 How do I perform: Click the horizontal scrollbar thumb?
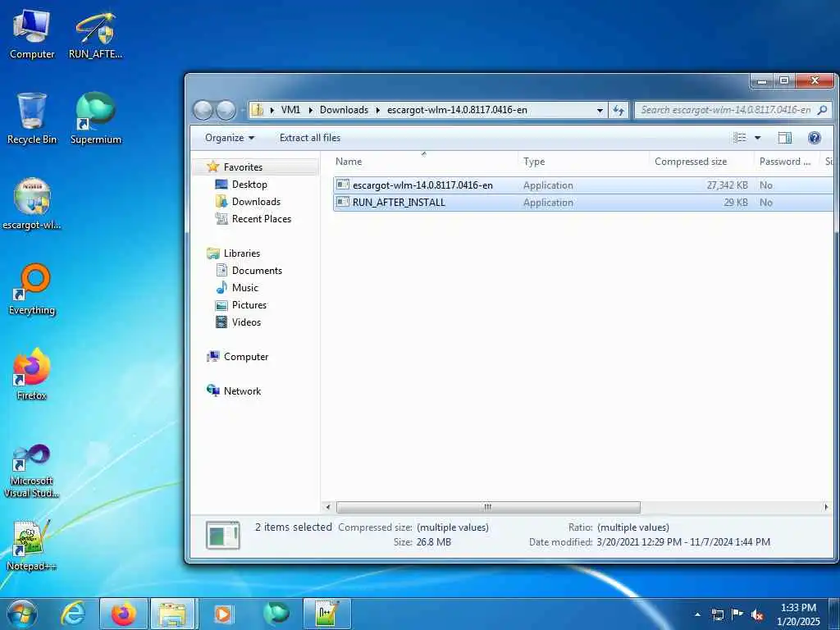(488, 507)
